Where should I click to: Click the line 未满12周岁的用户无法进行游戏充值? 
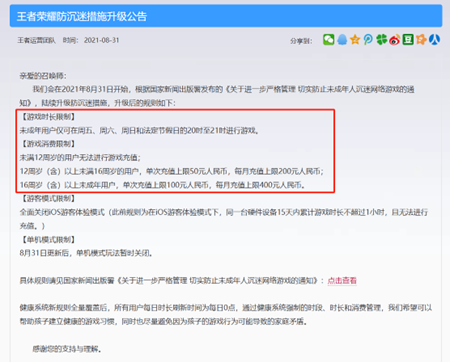[80, 157]
